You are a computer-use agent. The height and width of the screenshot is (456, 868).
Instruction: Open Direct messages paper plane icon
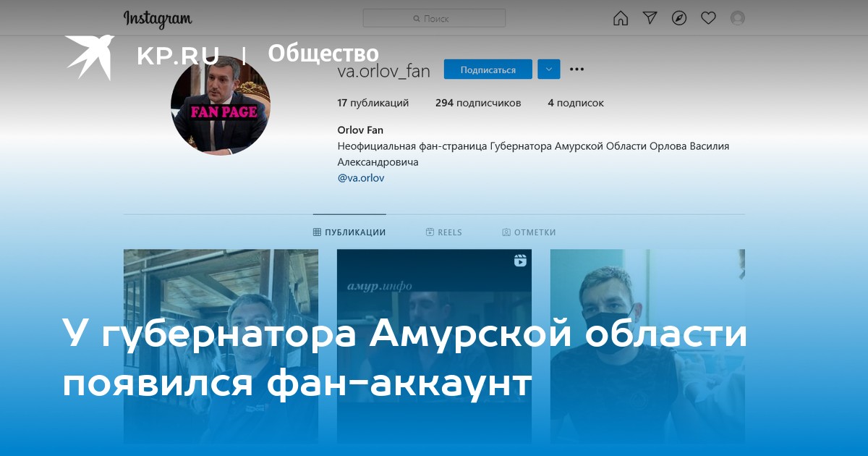(650, 18)
